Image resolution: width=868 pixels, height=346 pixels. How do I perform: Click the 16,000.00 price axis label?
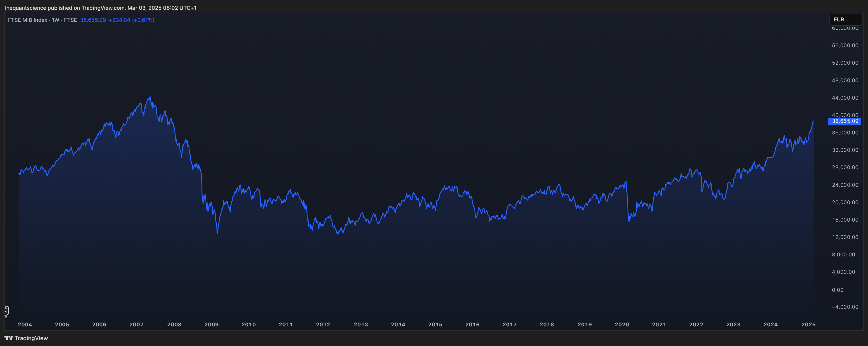pyautogui.click(x=845, y=220)
